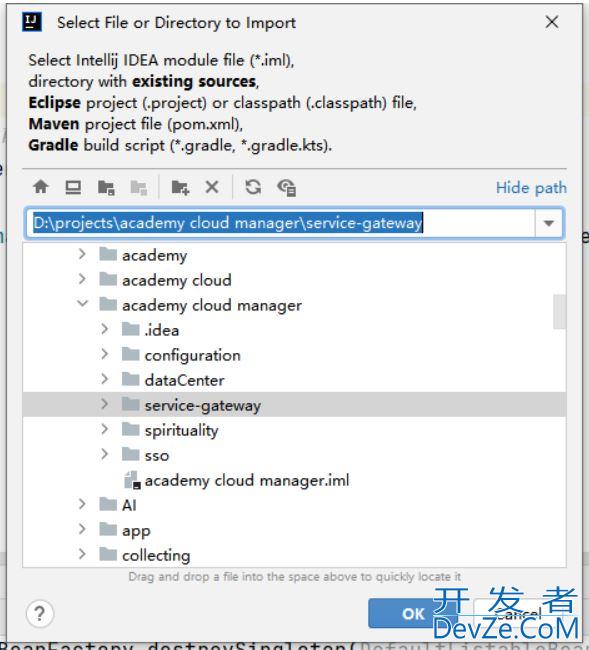The width and height of the screenshot is (589, 650).
Task: Go to the home directory icon
Action: [41, 187]
